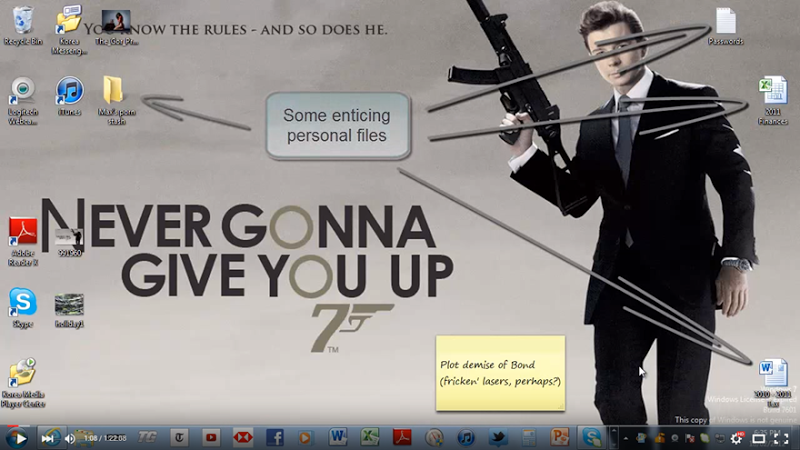800x450 pixels.
Task: Open the desktop video file beside Korea Messenger
Action: tap(116, 27)
